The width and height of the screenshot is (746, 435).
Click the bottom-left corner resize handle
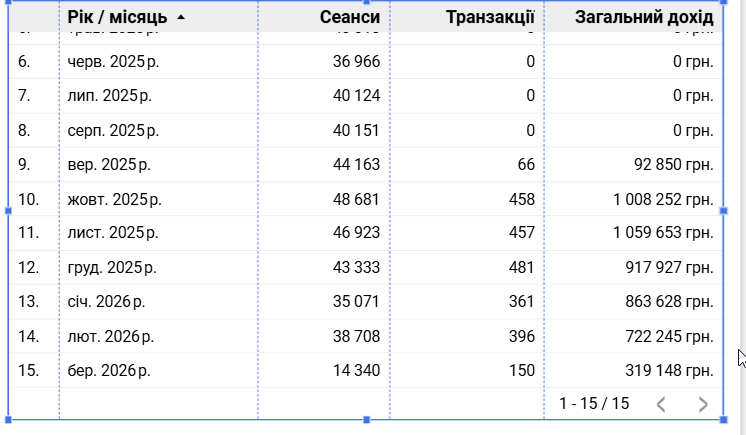[9, 419]
